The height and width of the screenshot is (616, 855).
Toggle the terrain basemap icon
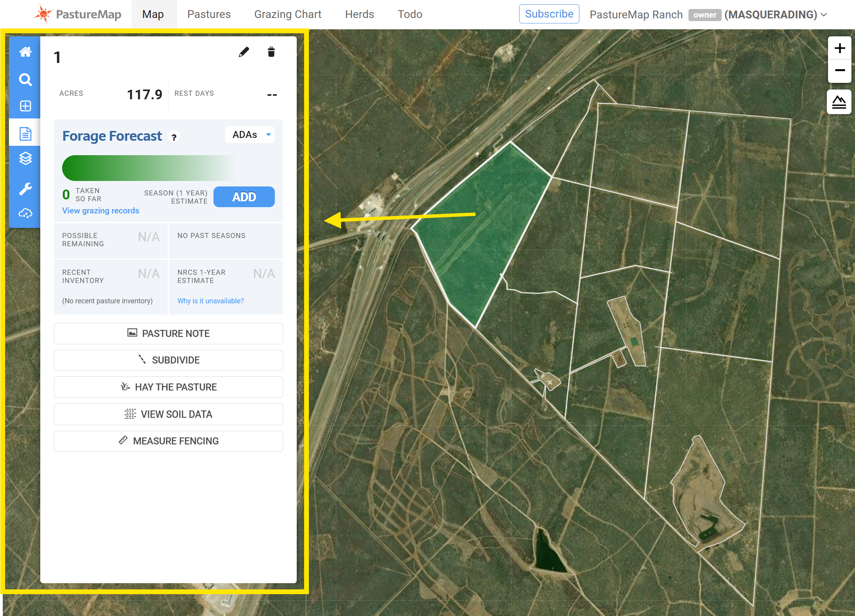point(839,102)
